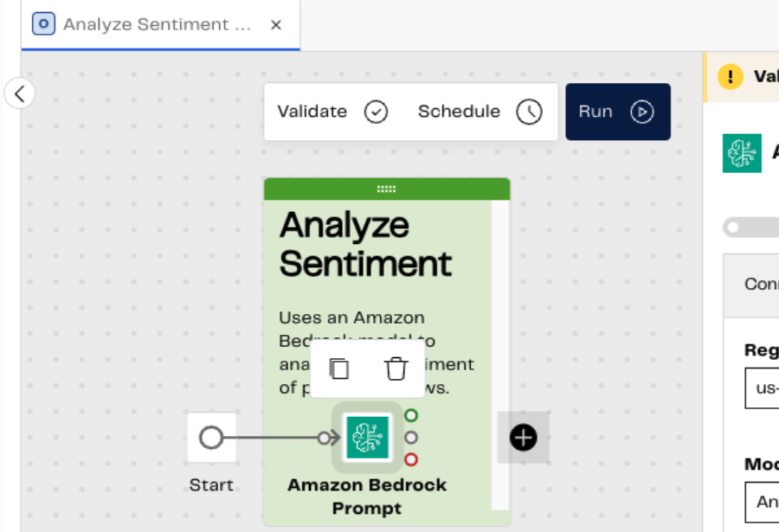Click the red error output port
779x532 pixels.
[x=411, y=459]
